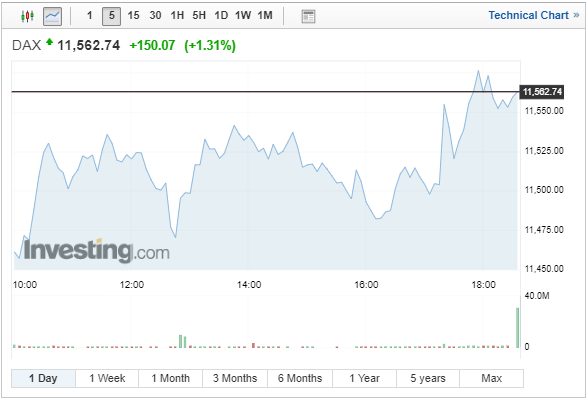
Task: Click the 11,562.74 current price marker
Action: coord(542,92)
